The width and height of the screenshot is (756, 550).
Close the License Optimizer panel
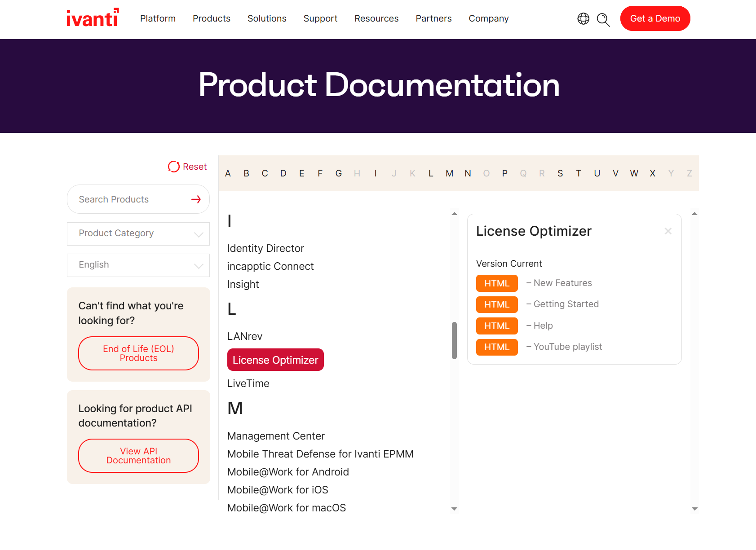coord(668,231)
